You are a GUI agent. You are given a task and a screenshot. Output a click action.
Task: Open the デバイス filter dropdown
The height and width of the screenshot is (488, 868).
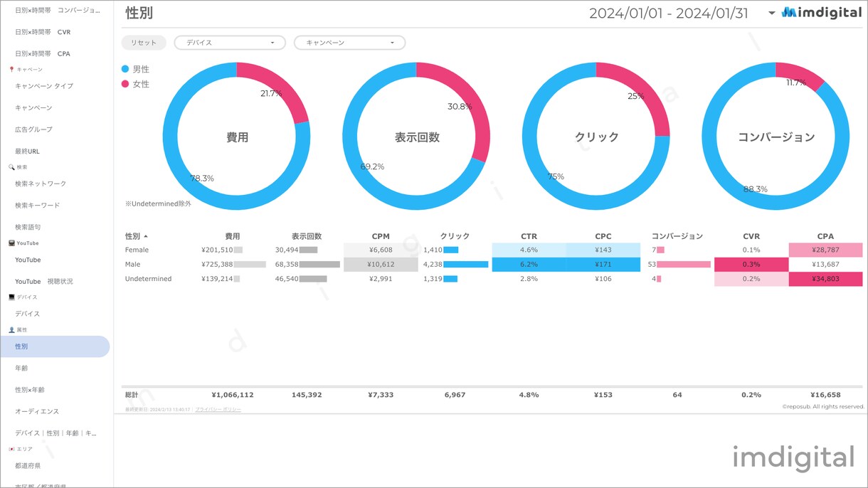(x=230, y=43)
